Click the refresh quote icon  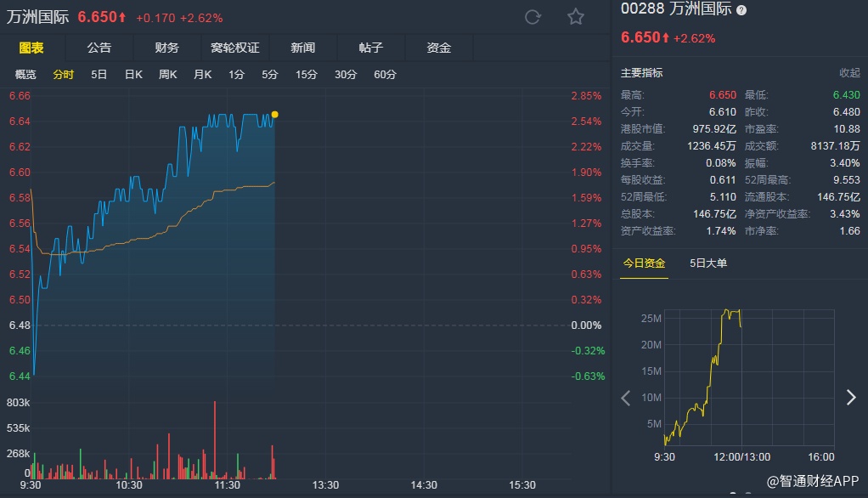533,17
